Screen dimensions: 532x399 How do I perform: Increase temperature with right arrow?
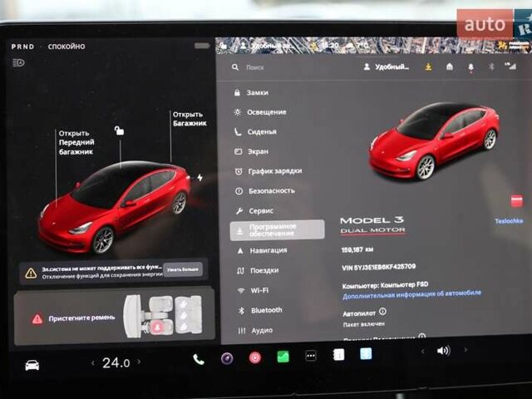(x=139, y=362)
